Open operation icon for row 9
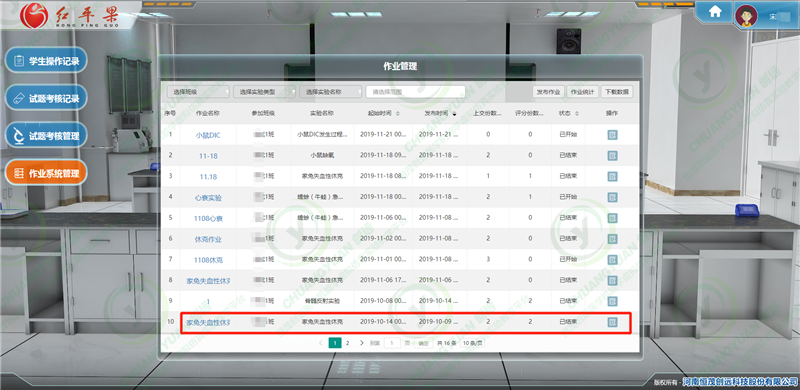This screenshot has width=800, height=390. 612,301
